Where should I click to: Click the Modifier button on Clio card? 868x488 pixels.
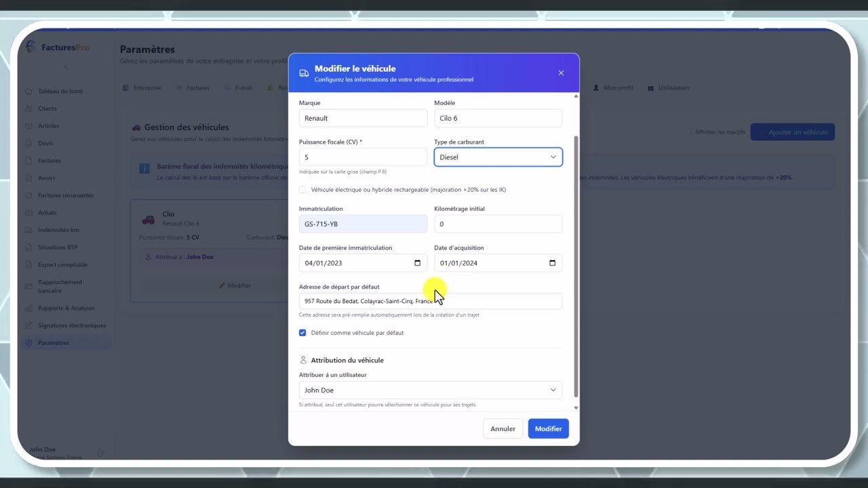[235, 286]
